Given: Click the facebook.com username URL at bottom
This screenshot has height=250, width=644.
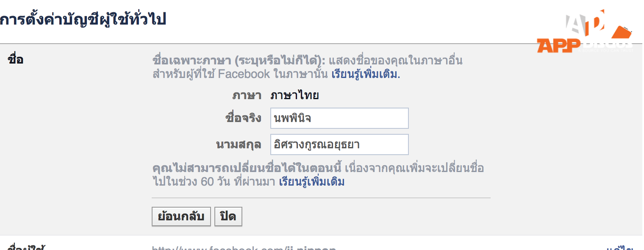Looking at the screenshot, I should [x=244, y=247].
